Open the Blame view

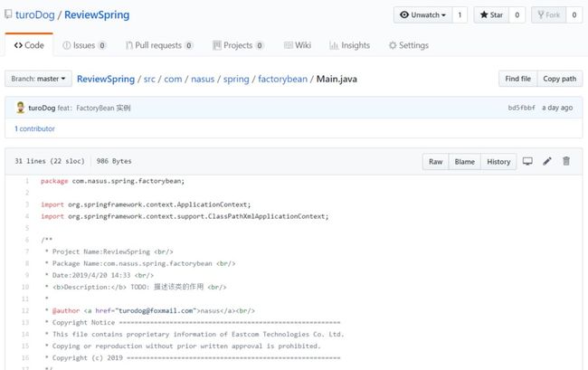point(465,162)
